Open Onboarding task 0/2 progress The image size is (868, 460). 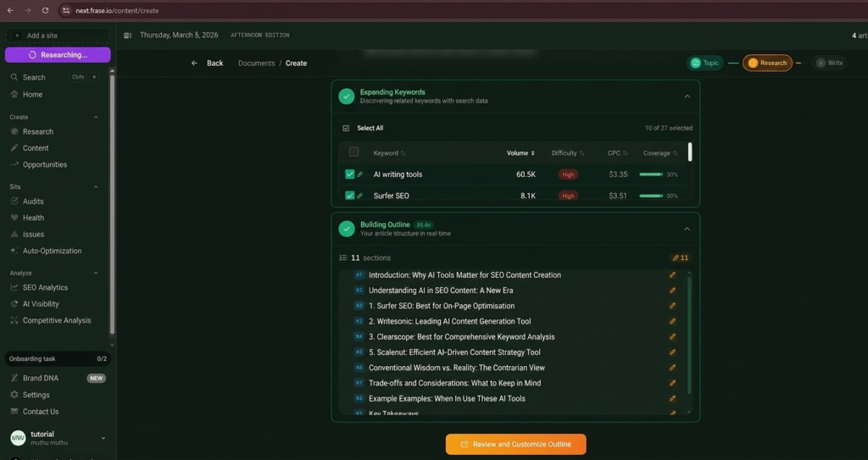pyautogui.click(x=58, y=358)
